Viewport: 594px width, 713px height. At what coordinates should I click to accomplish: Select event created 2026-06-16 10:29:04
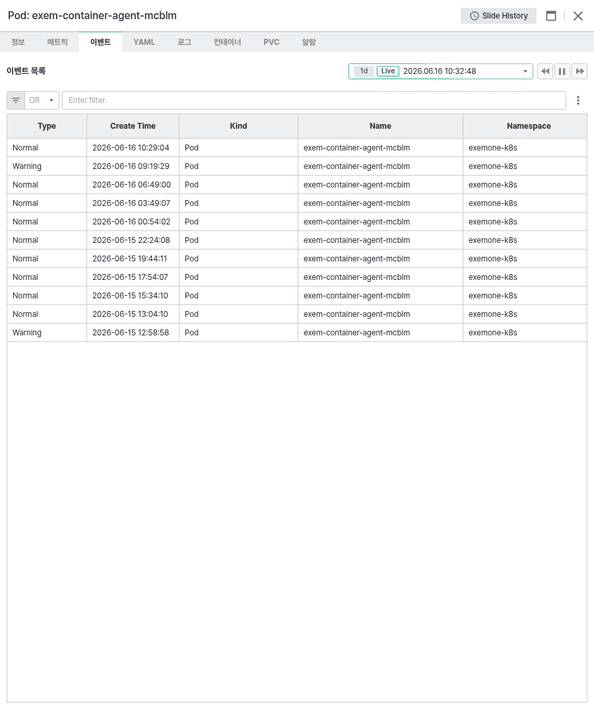point(297,148)
